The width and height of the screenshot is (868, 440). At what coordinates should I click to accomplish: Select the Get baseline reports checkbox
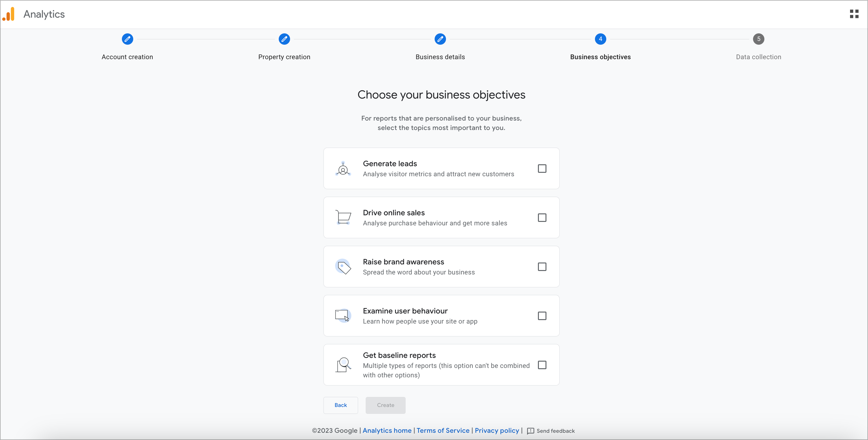(x=542, y=365)
